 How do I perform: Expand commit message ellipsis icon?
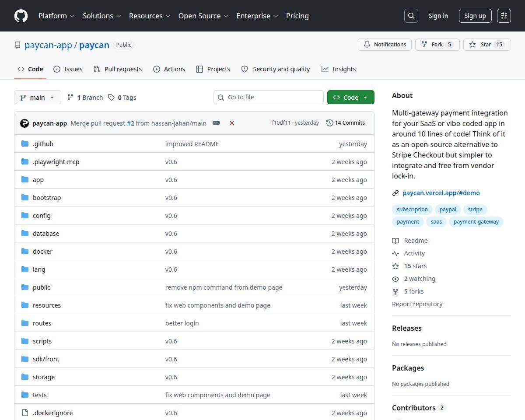[216, 123]
